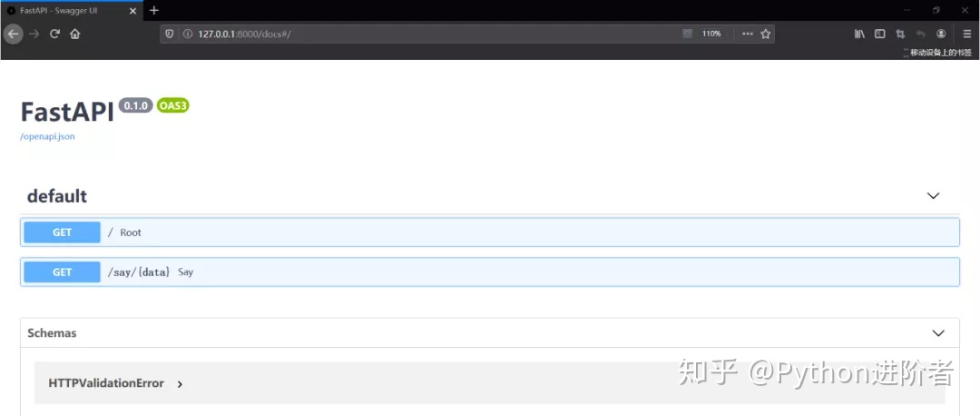
Task: Open the hamburger application menu
Action: (x=967, y=34)
